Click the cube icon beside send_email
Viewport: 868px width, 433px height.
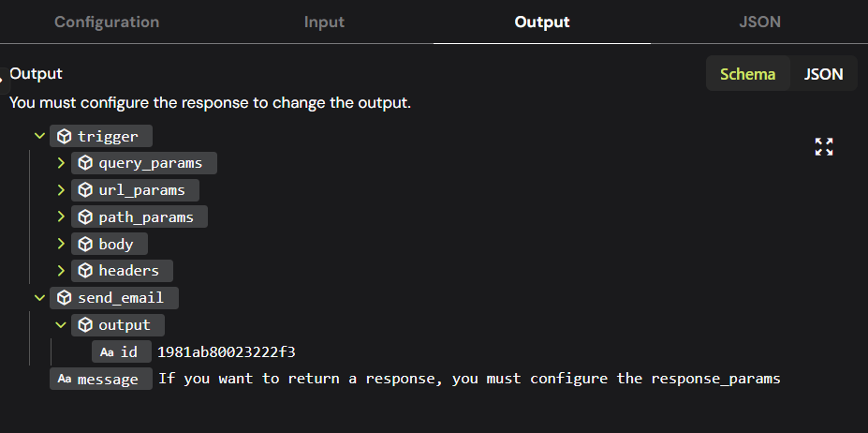(65, 298)
